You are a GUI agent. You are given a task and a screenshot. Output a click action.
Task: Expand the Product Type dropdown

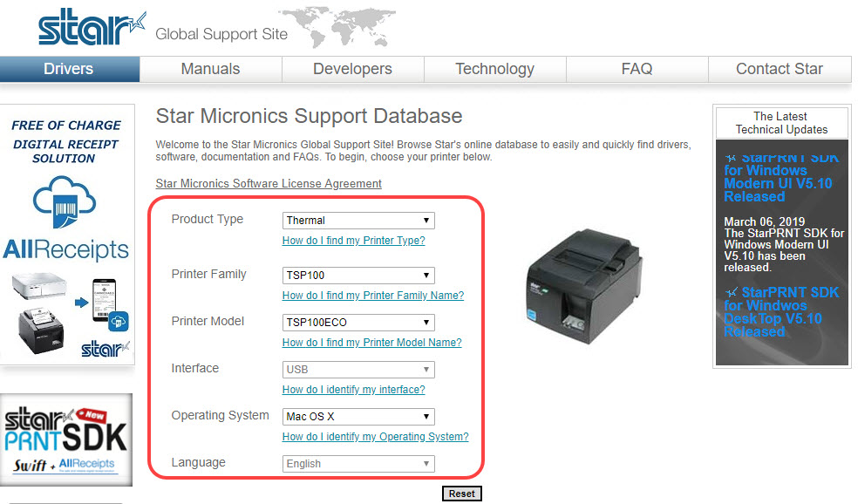point(358,221)
